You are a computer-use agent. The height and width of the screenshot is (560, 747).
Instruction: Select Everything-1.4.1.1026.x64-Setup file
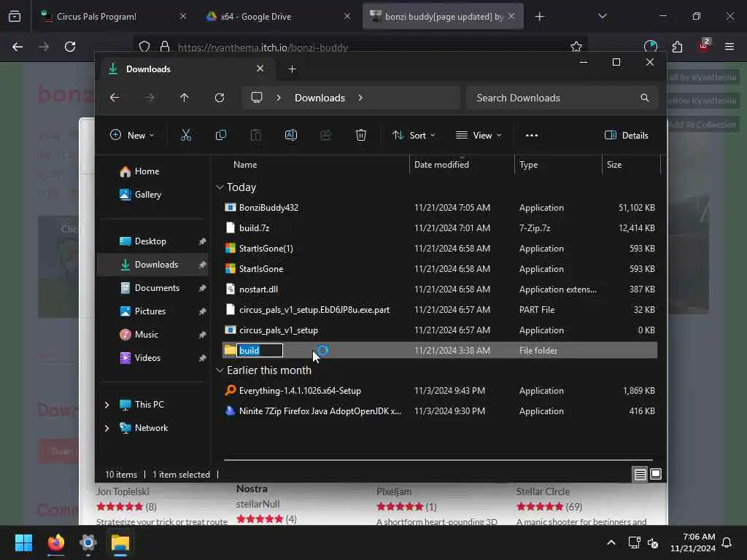(440, 391)
